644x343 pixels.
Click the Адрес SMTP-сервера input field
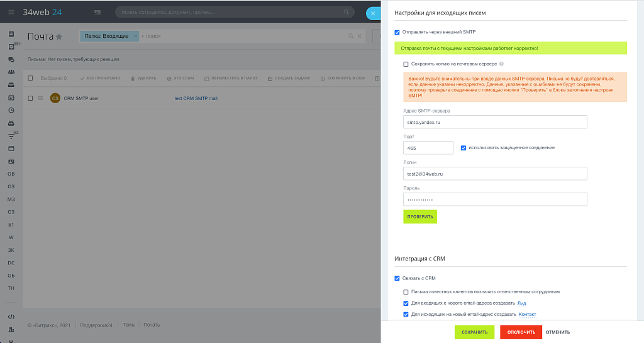[x=495, y=122]
